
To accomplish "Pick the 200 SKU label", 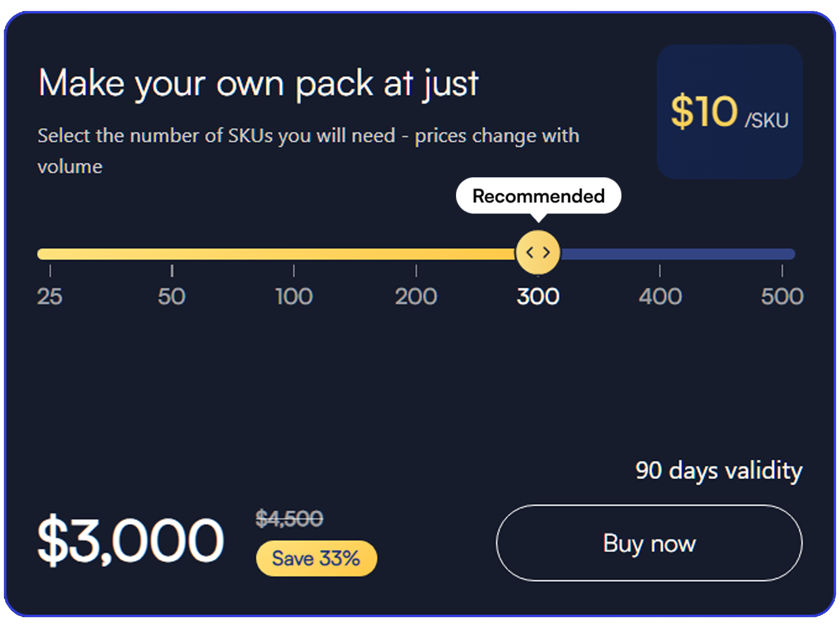I will coord(416,296).
